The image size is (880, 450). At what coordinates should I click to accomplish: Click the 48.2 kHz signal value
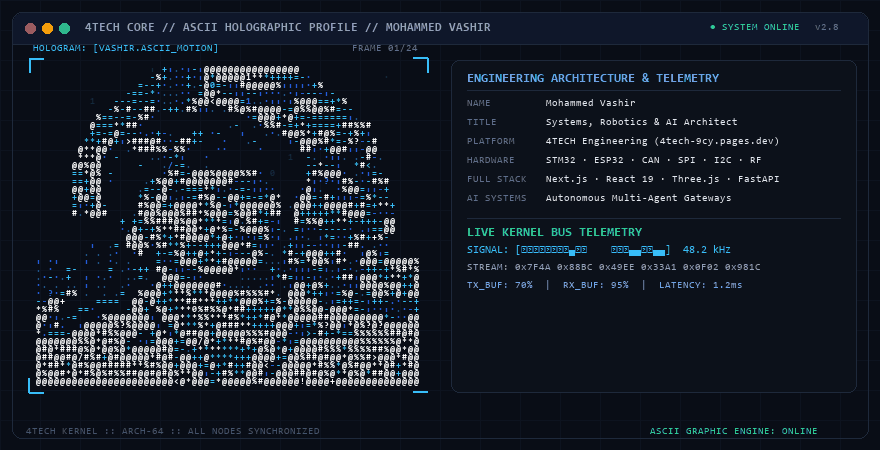[x=707, y=250]
